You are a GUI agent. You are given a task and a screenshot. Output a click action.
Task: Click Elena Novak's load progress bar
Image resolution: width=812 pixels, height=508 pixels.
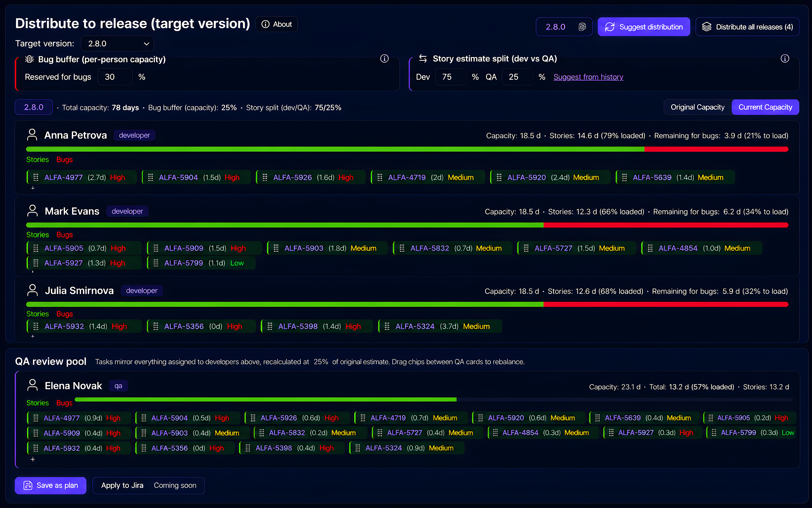click(x=434, y=399)
